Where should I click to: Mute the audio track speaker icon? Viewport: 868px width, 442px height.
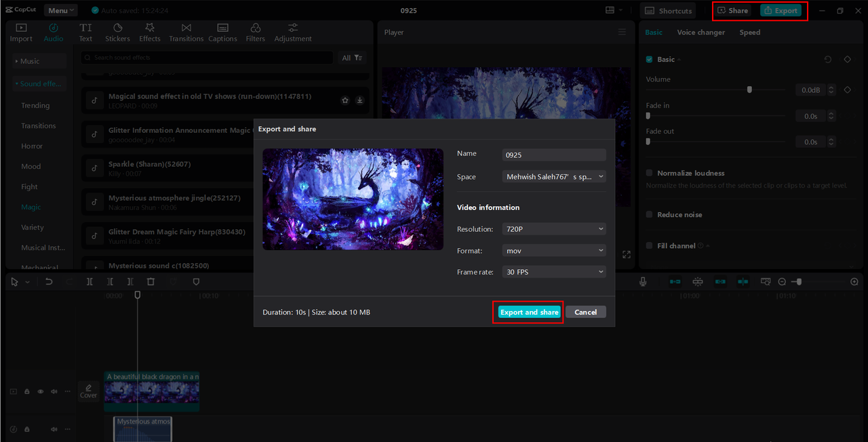pyautogui.click(x=54, y=429)
